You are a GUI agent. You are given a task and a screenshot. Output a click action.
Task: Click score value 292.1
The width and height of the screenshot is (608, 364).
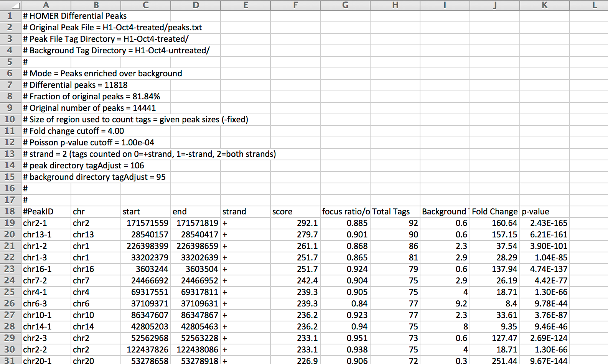coord(295,223)
